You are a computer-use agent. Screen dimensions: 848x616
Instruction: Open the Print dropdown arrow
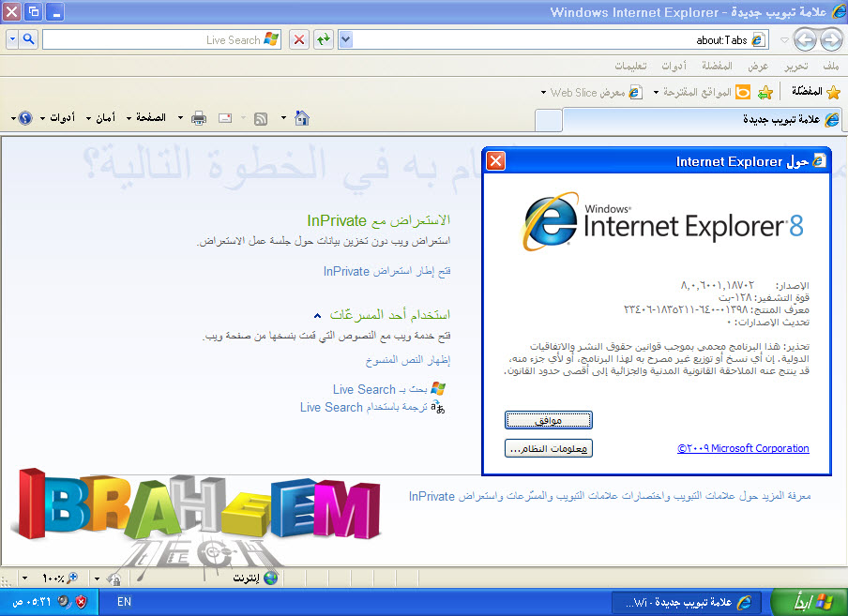[x=180, y=118]
